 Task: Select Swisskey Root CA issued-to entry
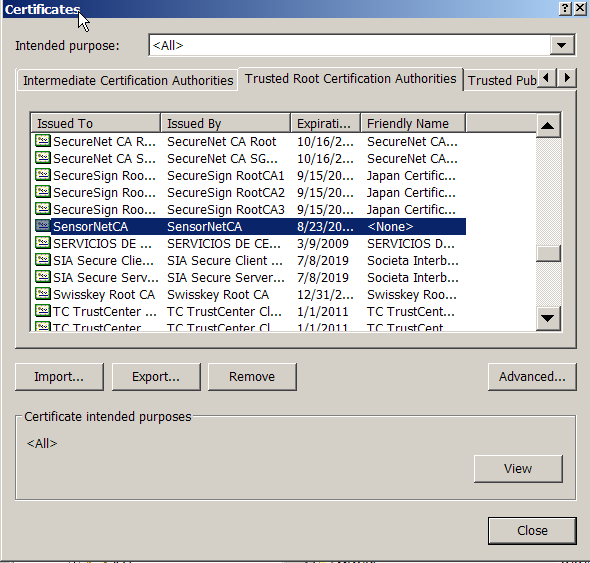tap(104, 295)
